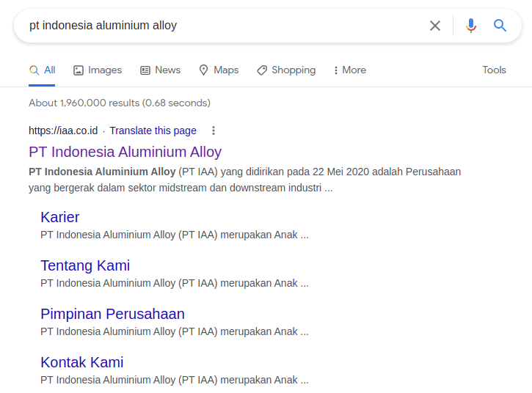The width and height of the screenshot is (532, 393).
Task: Open the Tentang Kami sitelink
Action: pyautogui.click(x=85, y=265)
